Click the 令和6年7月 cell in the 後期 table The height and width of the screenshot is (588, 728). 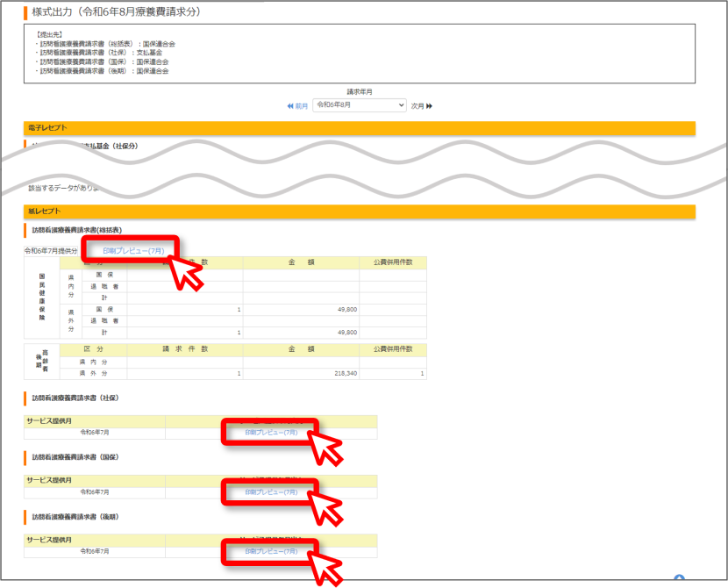click(x=95, y=551)
